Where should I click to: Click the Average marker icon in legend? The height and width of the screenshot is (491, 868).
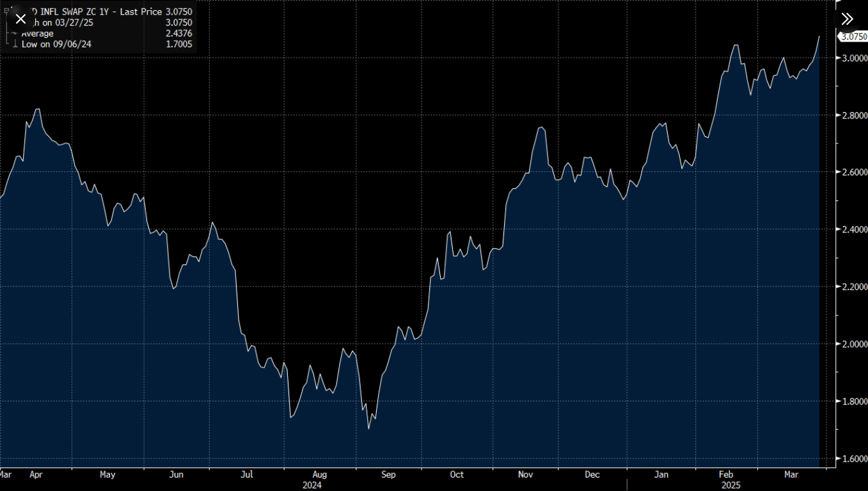pos(14,33)
